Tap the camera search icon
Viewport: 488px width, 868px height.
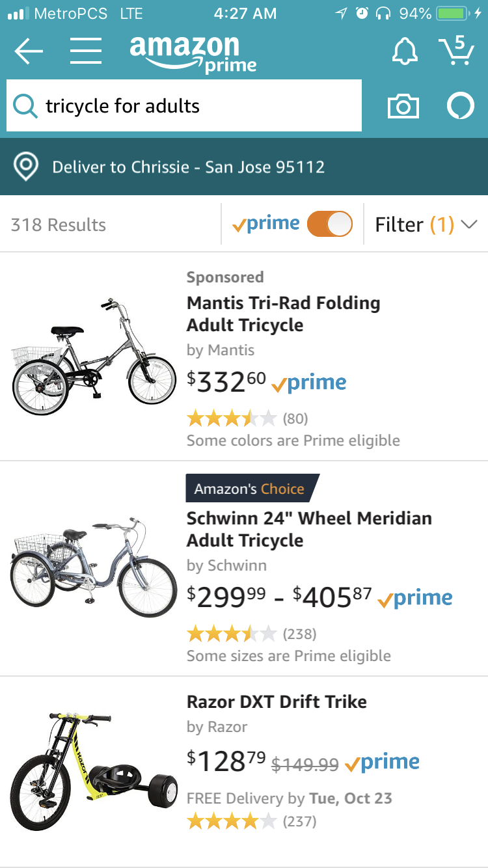click(403, 106)
